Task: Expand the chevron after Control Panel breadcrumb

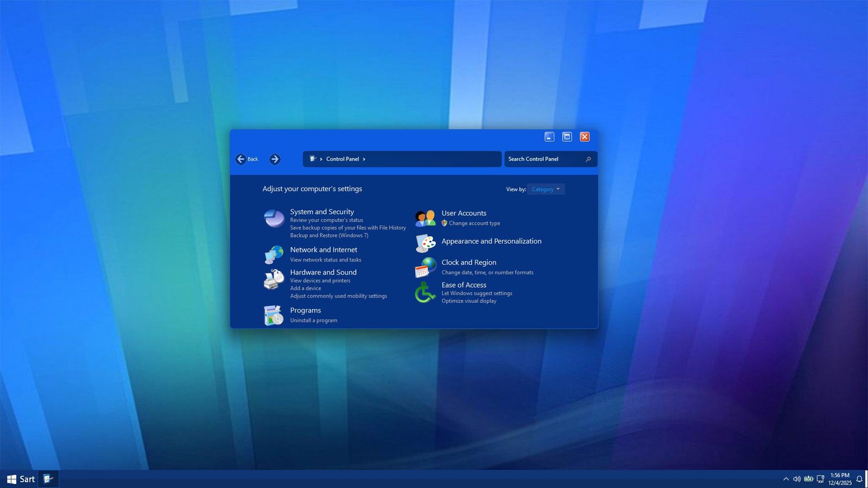Action: point(364,159)
